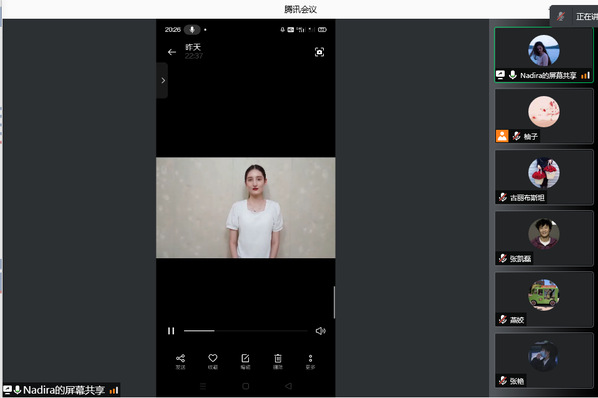
Task: Pause the playing video
Action: tap(171, 331)
